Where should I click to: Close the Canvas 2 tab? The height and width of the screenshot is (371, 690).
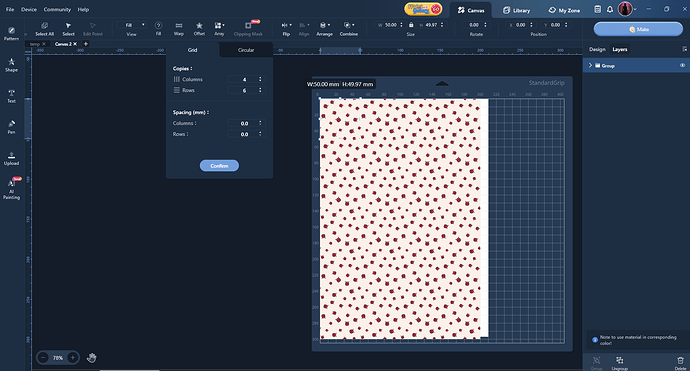click(75, 44)
